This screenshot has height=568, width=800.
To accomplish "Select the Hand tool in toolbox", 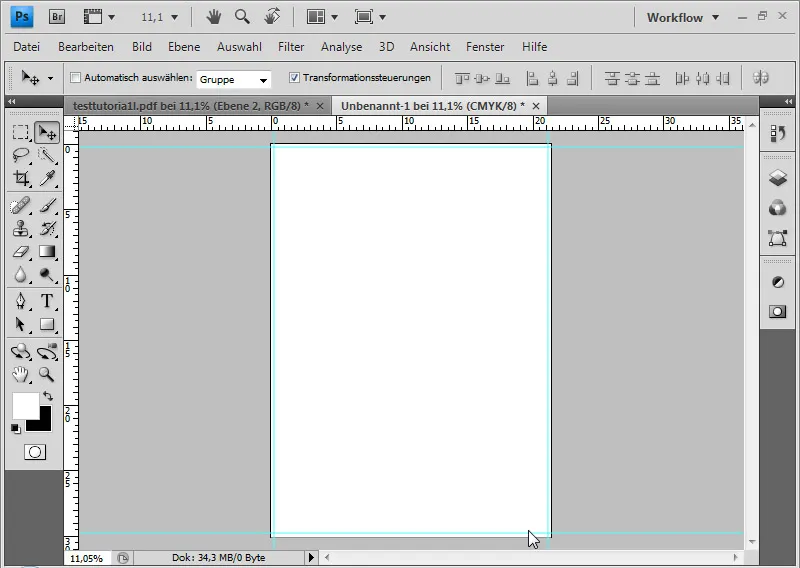I will coord(20,375).
